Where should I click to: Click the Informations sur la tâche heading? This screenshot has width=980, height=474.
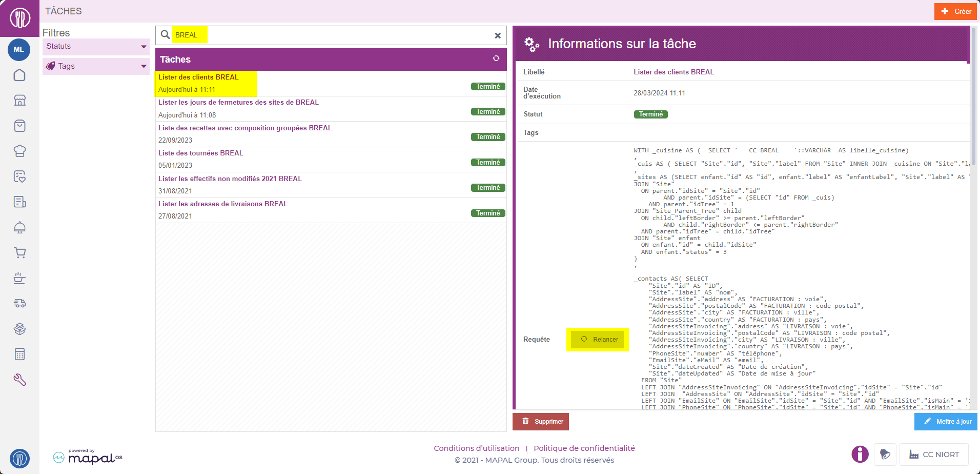(x=622, y=44)
